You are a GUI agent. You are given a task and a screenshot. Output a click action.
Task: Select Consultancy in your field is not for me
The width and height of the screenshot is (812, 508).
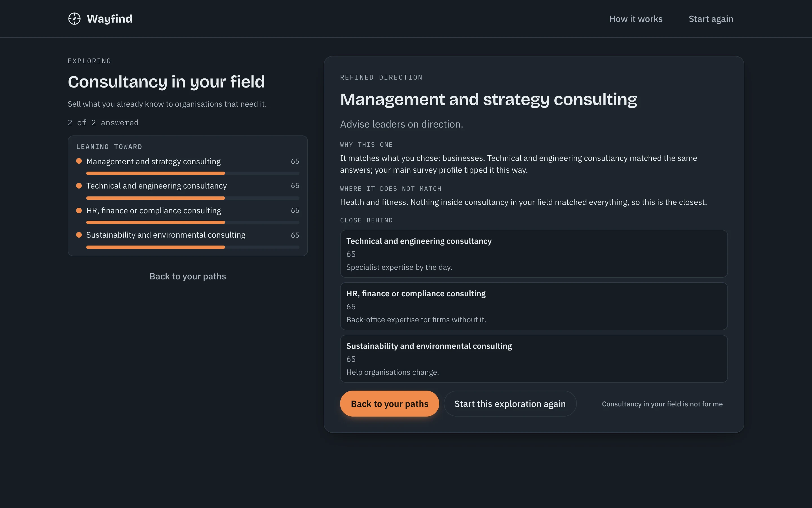[662, 404]
